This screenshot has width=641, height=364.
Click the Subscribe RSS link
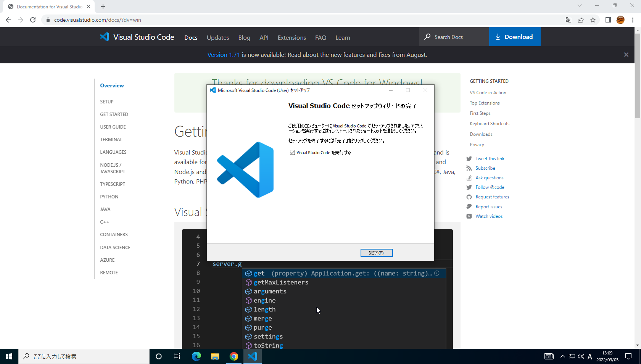(x=485, y=168)
